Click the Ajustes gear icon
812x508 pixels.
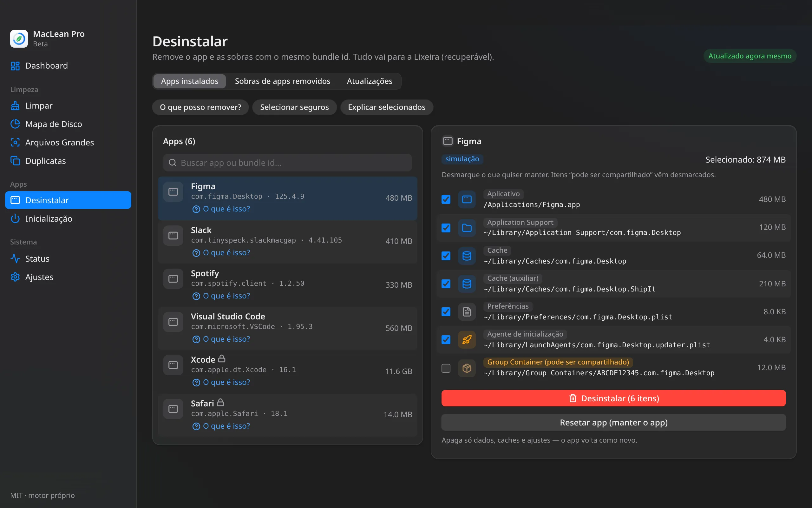(x=15, y=277)
